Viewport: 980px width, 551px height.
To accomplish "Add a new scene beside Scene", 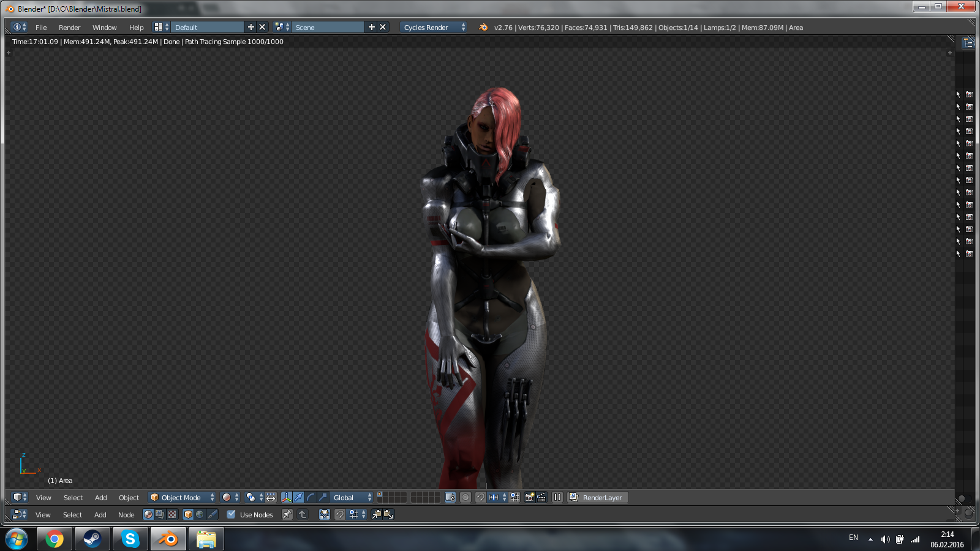I will (x=371, y=27).
